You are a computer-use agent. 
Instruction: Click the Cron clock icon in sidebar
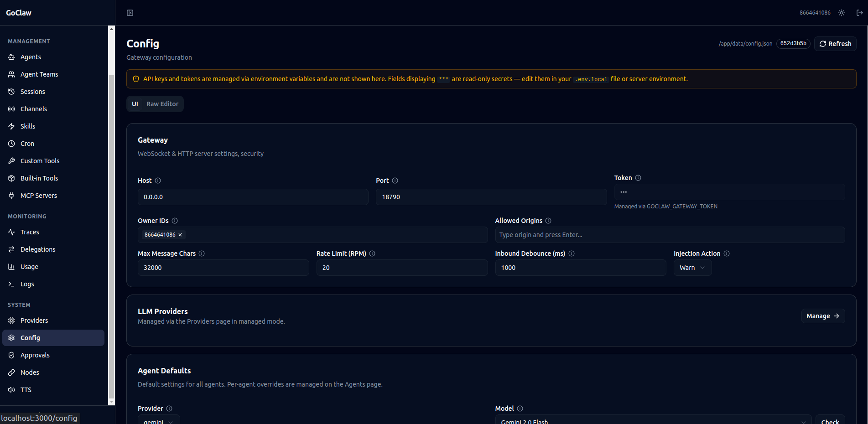point(12,143)
